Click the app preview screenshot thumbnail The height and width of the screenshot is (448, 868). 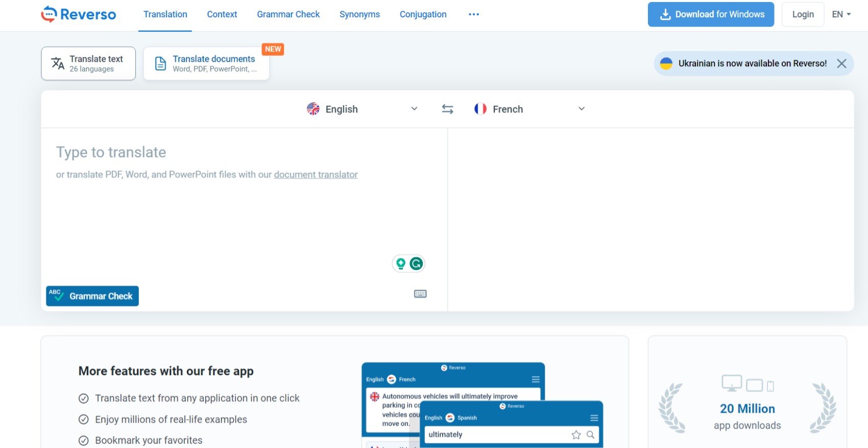pos(483,405)
